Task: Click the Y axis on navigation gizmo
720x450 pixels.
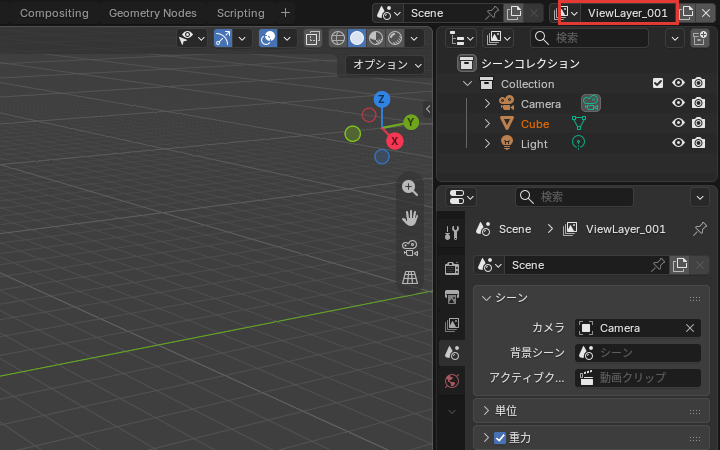Action: click(411, 122)
